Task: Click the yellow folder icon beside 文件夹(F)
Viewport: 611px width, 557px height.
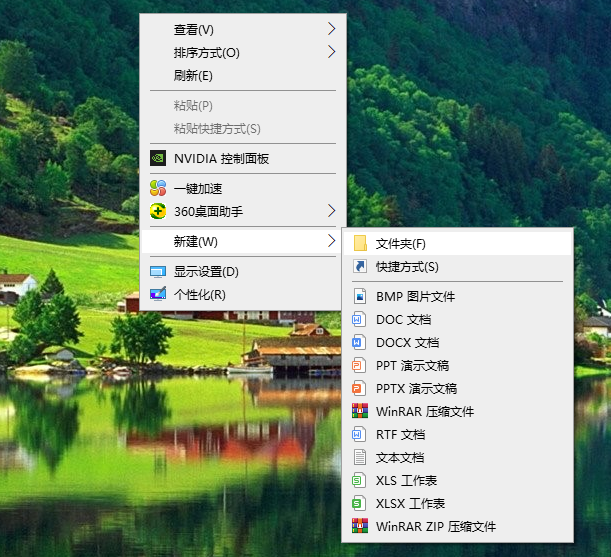Action: click(x=360, y=243)
